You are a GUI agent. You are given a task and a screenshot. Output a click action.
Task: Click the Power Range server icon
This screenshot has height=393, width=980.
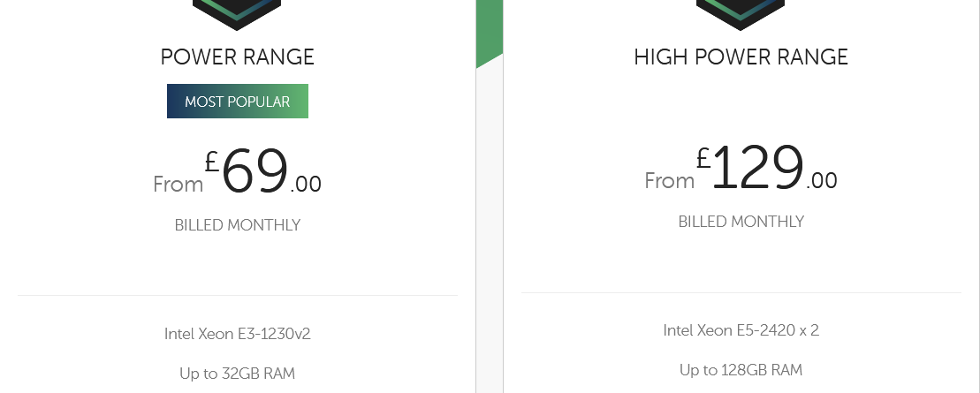[x=237, y=14]
